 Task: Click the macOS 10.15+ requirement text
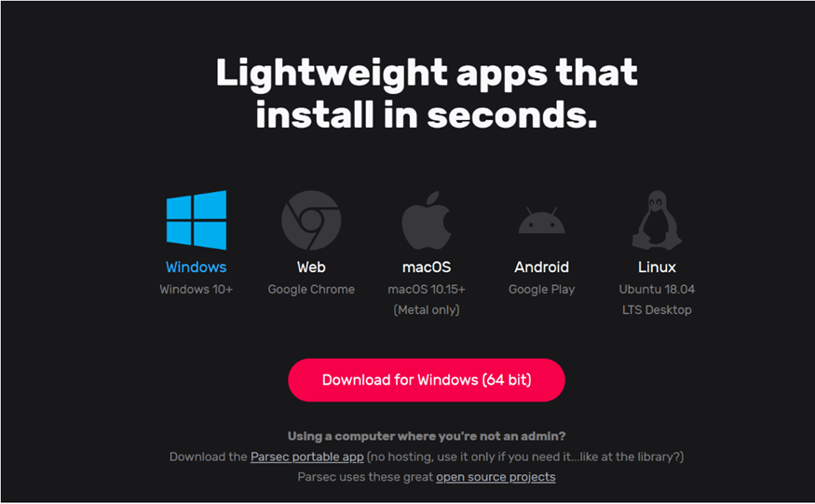[427, 289]
